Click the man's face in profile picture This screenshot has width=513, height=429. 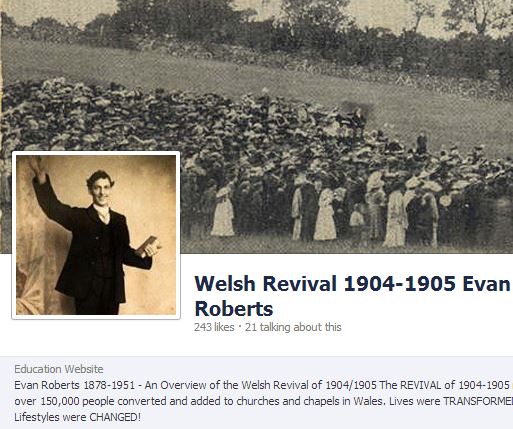(x=101, y=191)
